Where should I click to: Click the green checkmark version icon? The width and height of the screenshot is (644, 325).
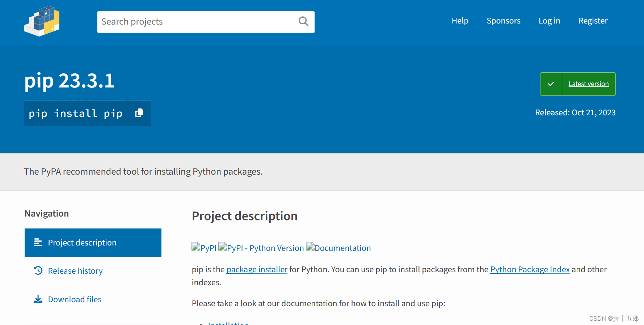point(551,84)
